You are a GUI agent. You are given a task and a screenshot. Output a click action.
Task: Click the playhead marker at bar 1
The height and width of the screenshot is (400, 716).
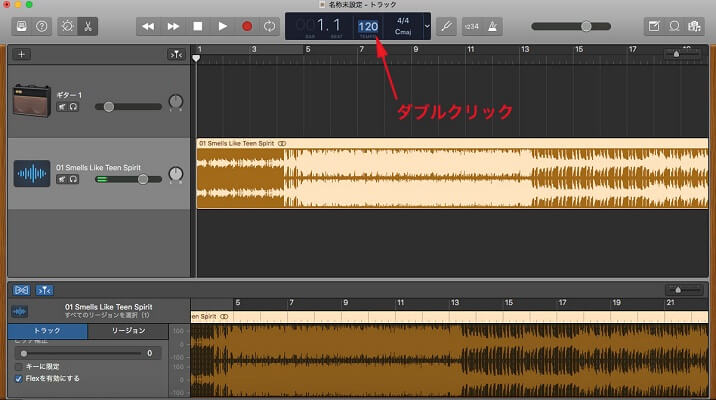[196, 58]
